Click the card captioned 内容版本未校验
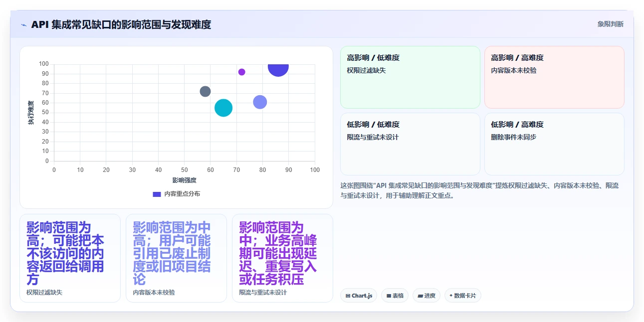The image size is (644, 322). (176, 258)
